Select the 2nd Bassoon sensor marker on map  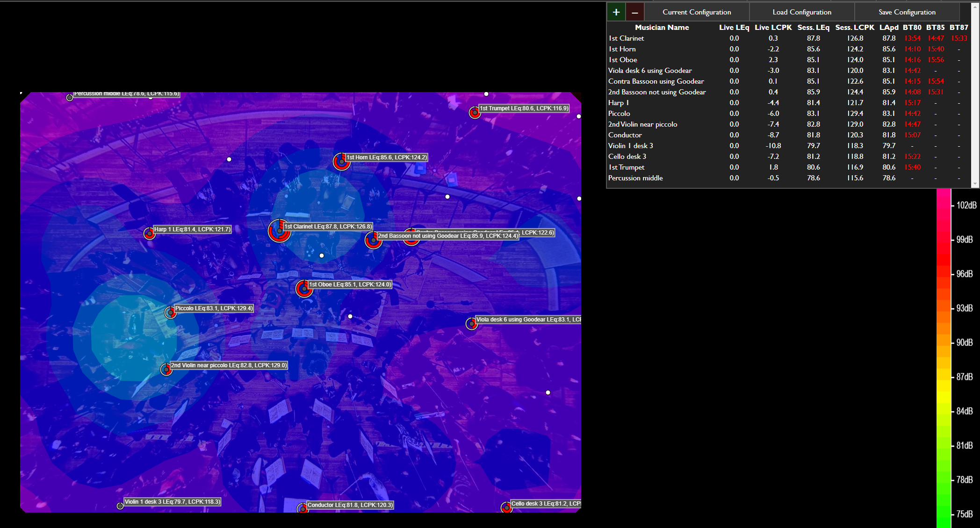tap(373, 240)
